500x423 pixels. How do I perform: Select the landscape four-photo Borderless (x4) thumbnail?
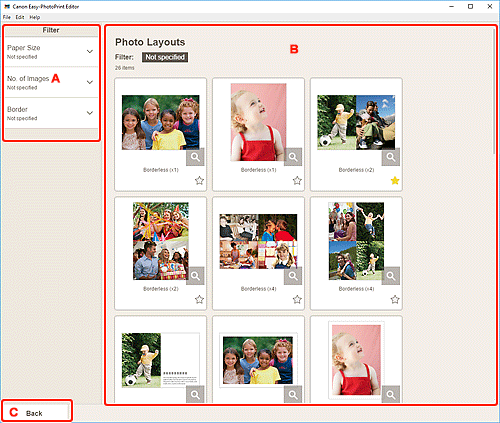click(x=258, y=241)
